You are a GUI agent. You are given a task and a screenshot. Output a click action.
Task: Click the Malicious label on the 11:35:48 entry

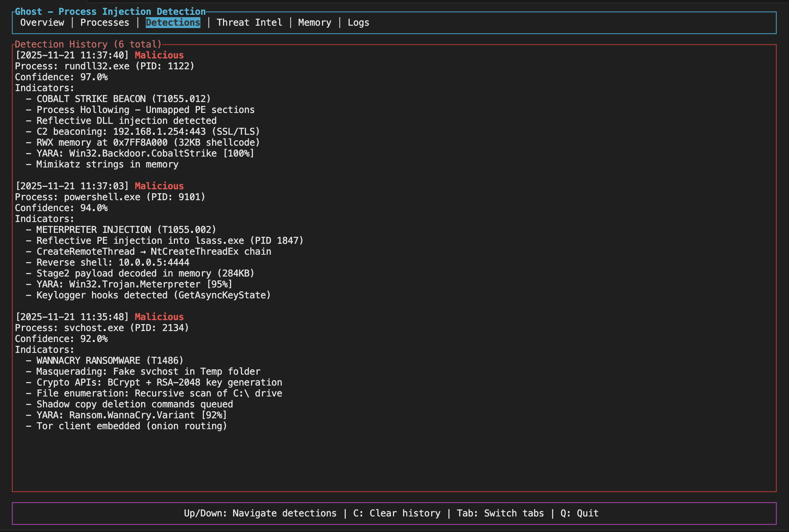[x=159, y=317]
